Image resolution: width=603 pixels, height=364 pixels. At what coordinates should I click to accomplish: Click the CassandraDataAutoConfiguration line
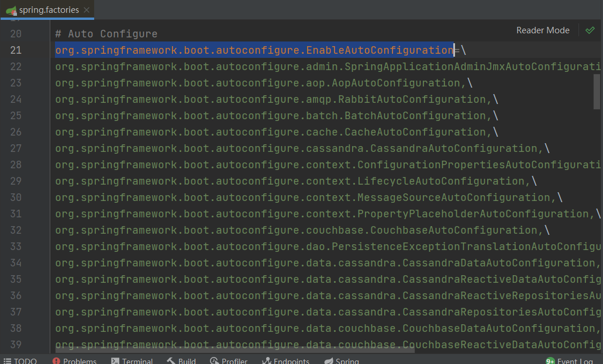tap(328, 263)
